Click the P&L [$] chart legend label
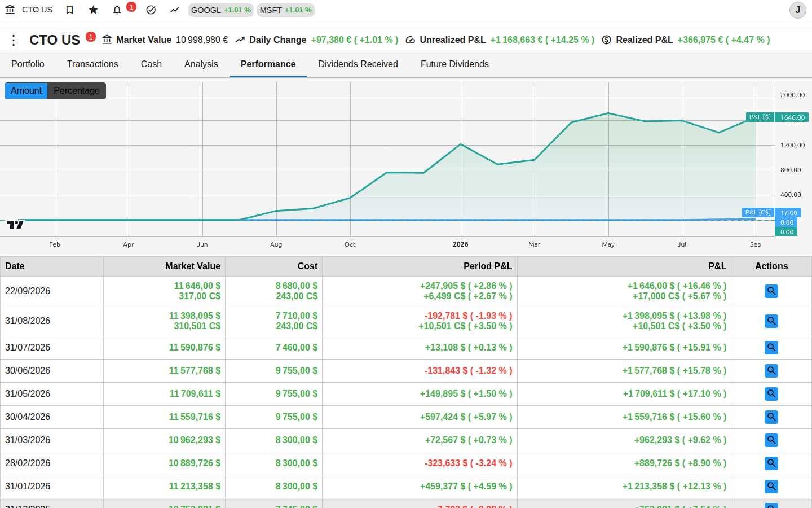The image size is (812, 508). point(760,117)
